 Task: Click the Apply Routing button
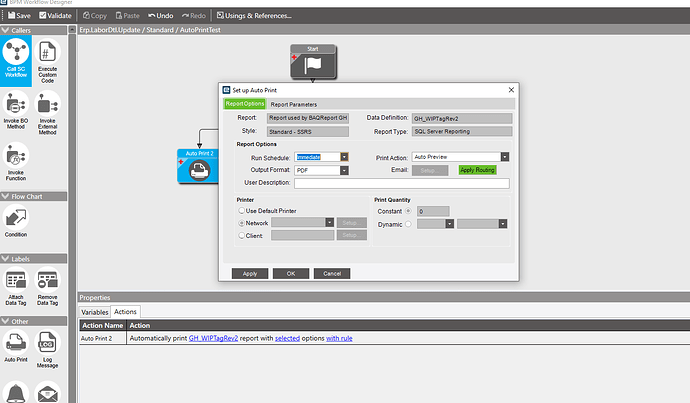477,170
